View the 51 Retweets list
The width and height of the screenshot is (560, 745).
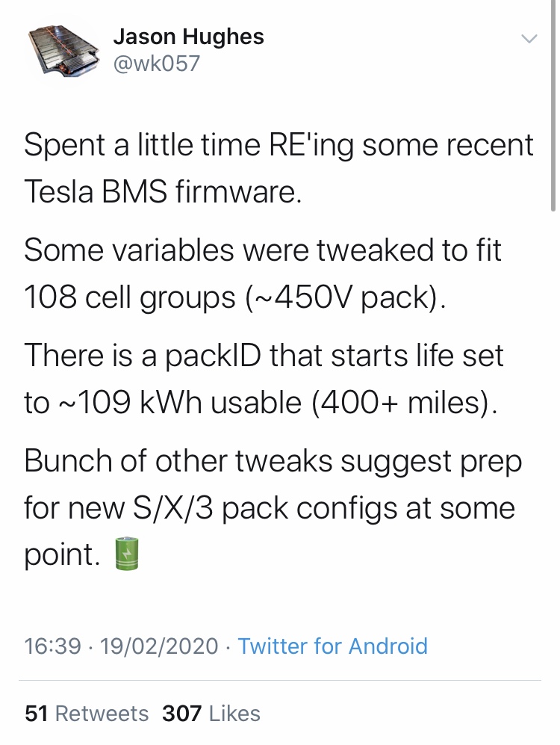tap(87, 714)
